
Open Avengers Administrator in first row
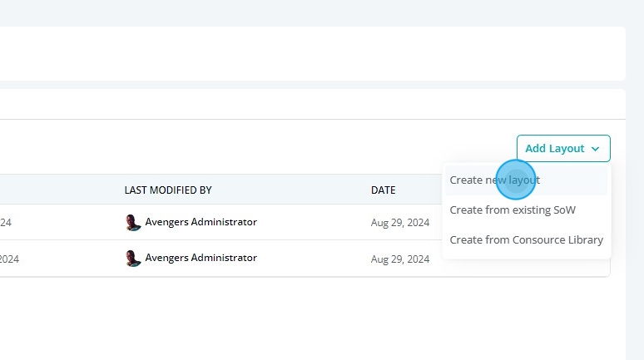[x=201, y=222]
